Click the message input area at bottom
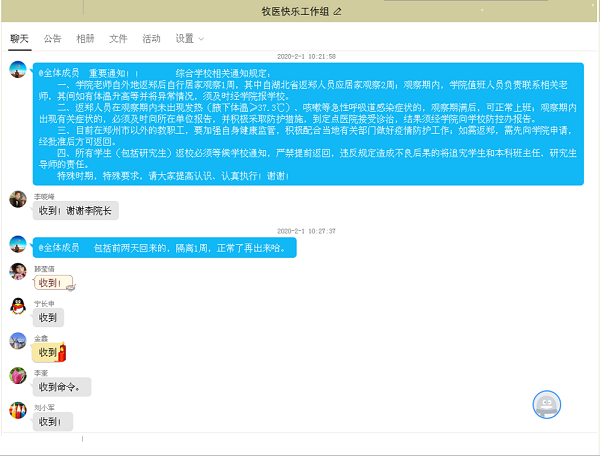The width and height of the screenshot is (600, 456). point(300,445)
